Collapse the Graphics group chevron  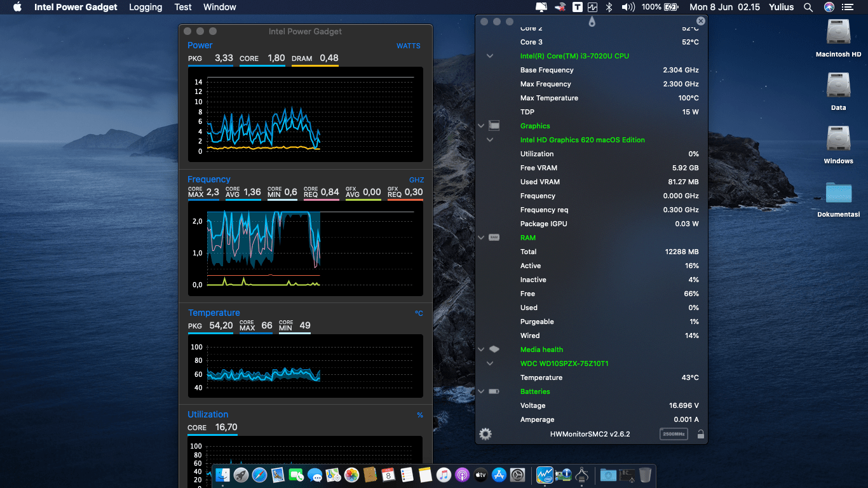tap(481, 126)
